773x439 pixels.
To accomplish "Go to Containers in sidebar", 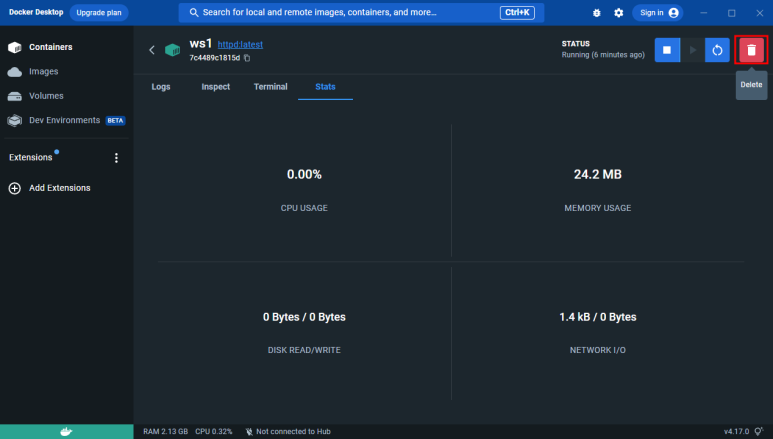I will pos(51,47).
